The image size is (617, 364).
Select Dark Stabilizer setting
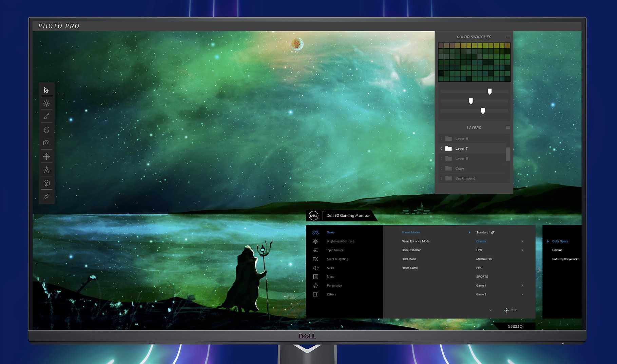(x=411, y=250)
